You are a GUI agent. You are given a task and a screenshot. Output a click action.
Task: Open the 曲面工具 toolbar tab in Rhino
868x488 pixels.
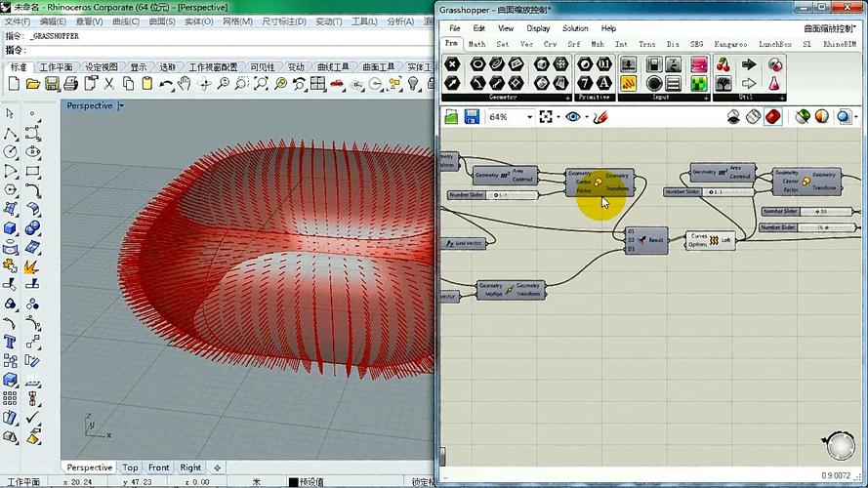[x=379, y=67]
